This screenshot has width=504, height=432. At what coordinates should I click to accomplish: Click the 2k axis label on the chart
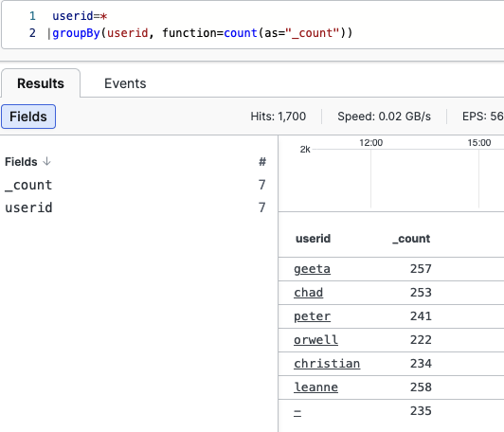305,149
